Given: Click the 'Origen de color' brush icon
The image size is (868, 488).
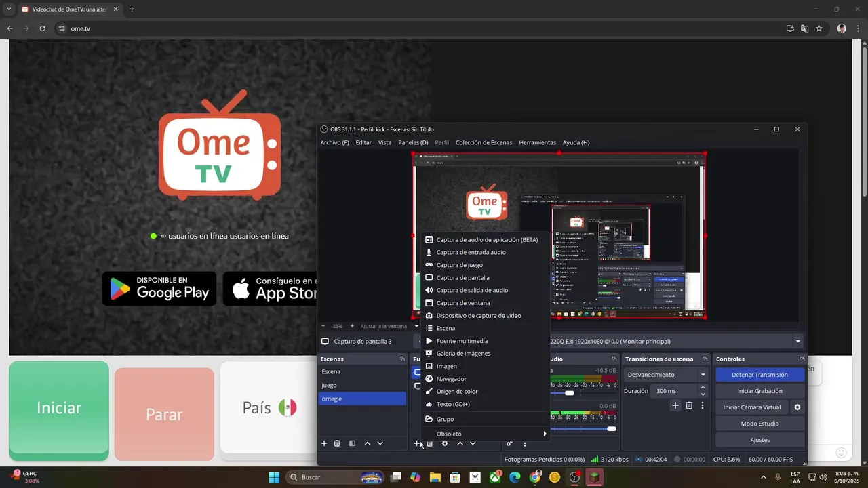Looking at the screenshot, I should [429, 391].
